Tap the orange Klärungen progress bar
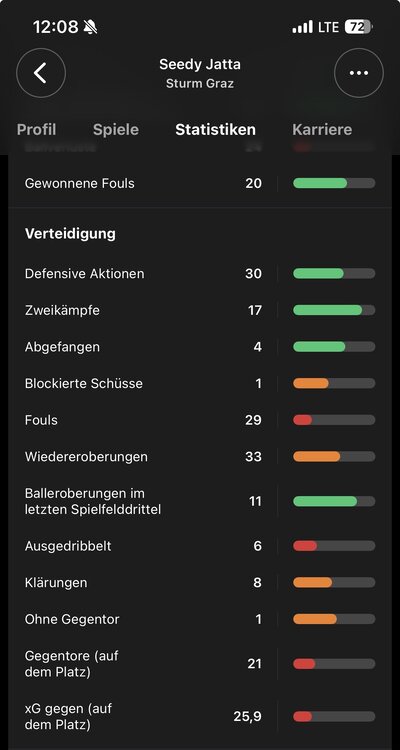 (334, 583)
